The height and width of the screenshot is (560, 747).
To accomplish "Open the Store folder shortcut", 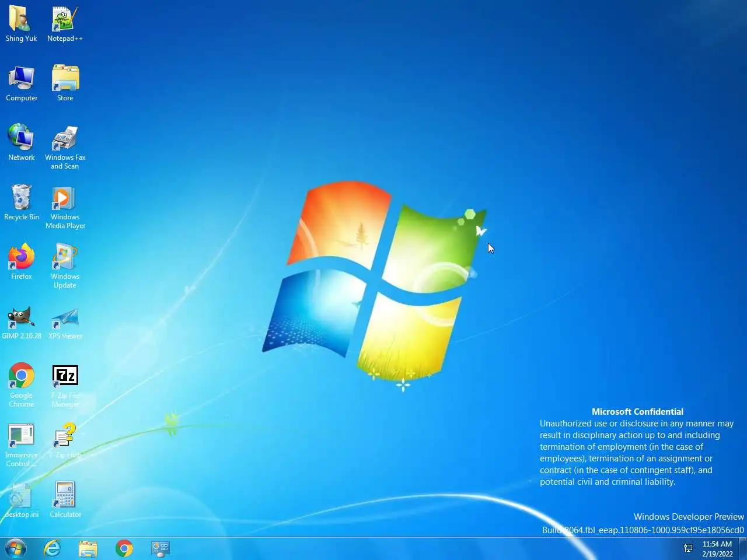I will click(x=65, y=84).
